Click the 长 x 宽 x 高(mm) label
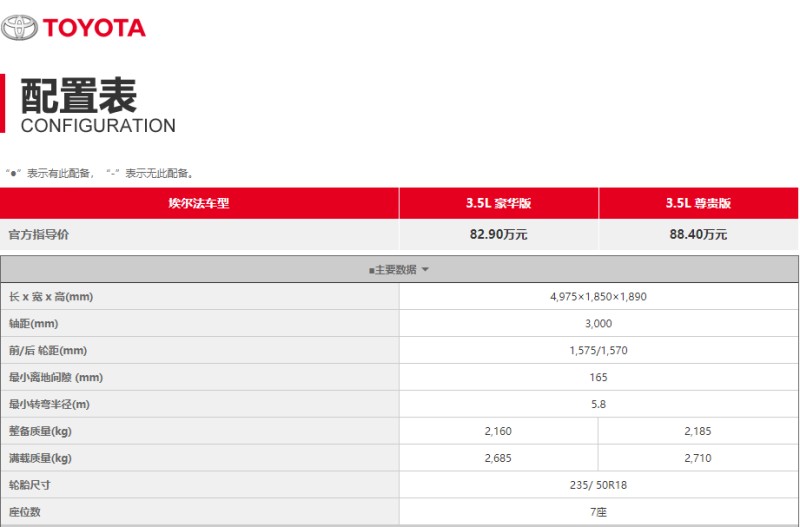The height and width of the screenshot is (527, 800). tap(51, 296)
